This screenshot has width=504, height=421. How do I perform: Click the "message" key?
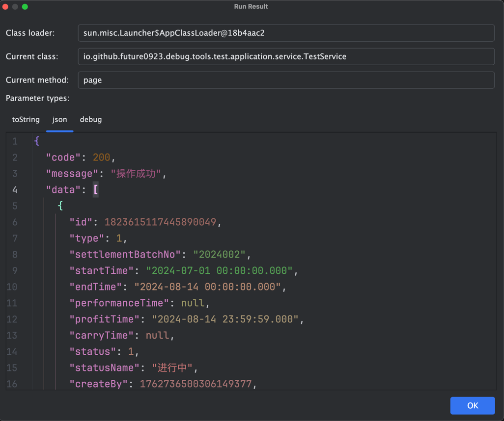pos(72,174)
